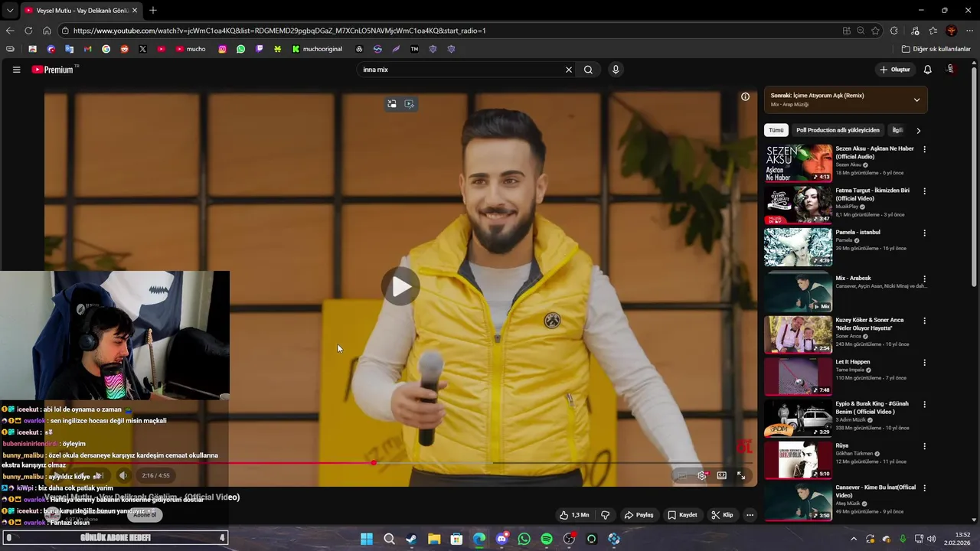Open the Windows Start menu
The width and height of the screenshot is (980, 551).
(x=366, y=539)
